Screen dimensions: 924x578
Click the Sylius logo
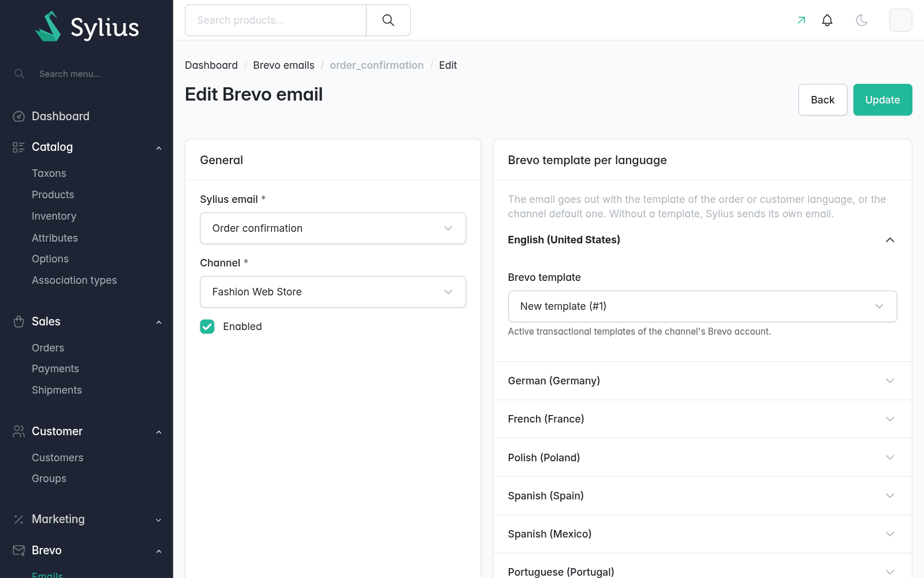(87, 27)
